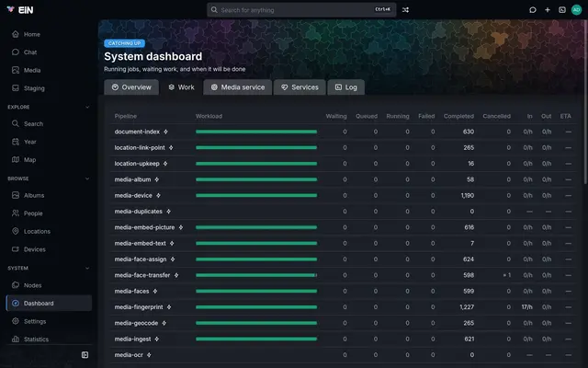588x368 pixels.
Task: Open Chat in sidebar
Action: [49, 52]
